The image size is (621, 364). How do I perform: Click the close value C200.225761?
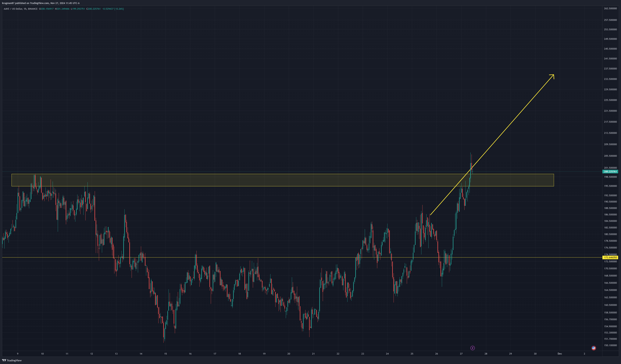pyautogui.click(x=93, y=9)
